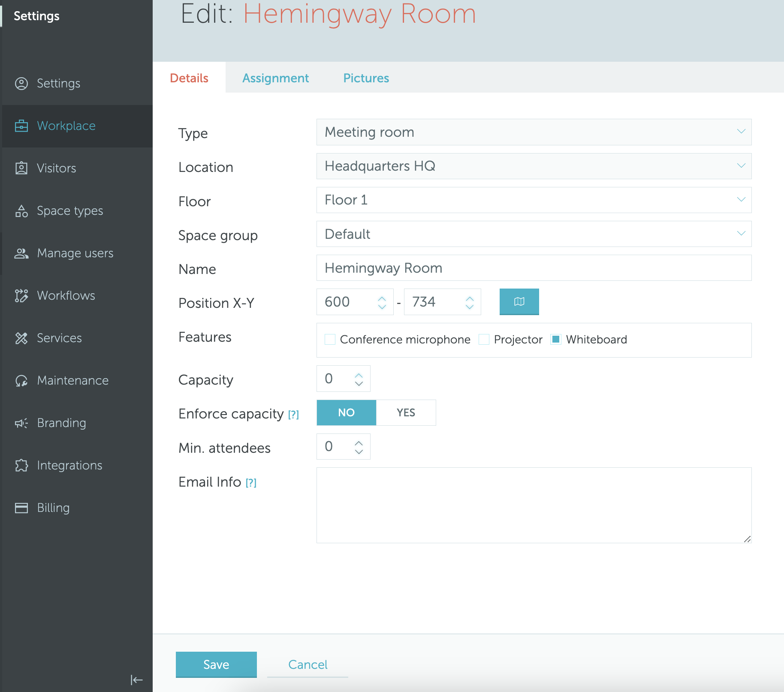Click the Manage users icon
The height and width of the screenshot is (692, 784).
point(21,253)
